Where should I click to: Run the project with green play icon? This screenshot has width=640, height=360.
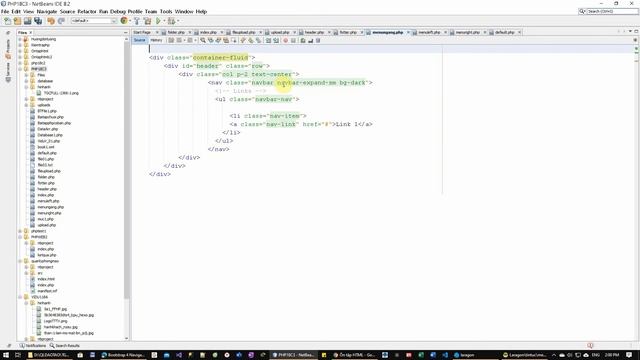pos(158,21)
